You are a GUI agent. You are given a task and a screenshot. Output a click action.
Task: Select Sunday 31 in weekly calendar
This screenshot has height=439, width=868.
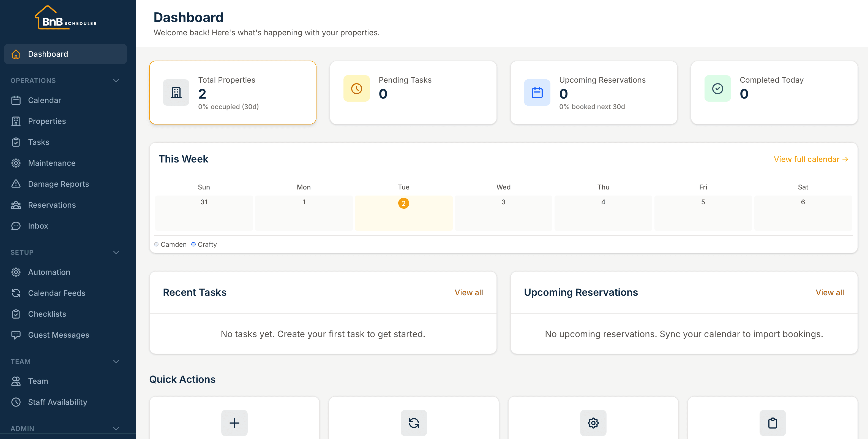(x=204, y=213)
